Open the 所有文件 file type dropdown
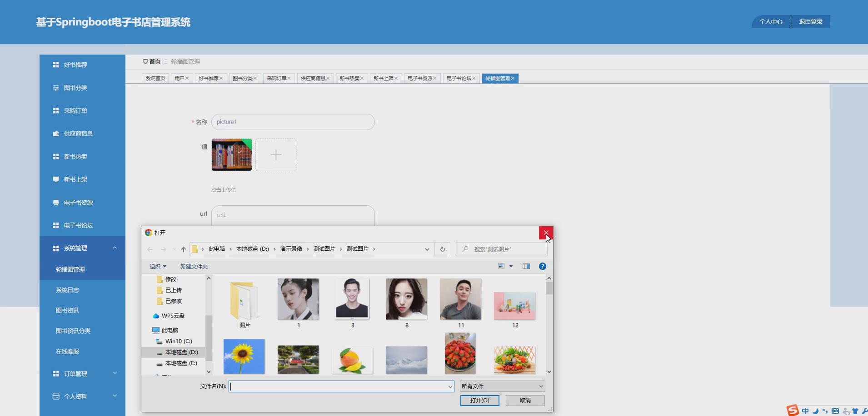Viewport: 868px width, 416px height. [x=502, y=386]
